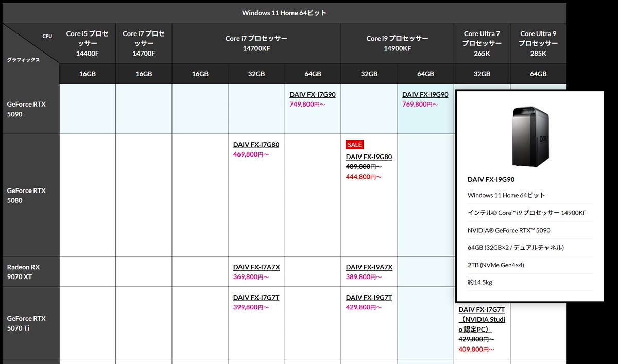Select the GeForce RTX 5070 Ti row header
The image size is (618, 364).
pyautogui.click(x=31, y=323)
